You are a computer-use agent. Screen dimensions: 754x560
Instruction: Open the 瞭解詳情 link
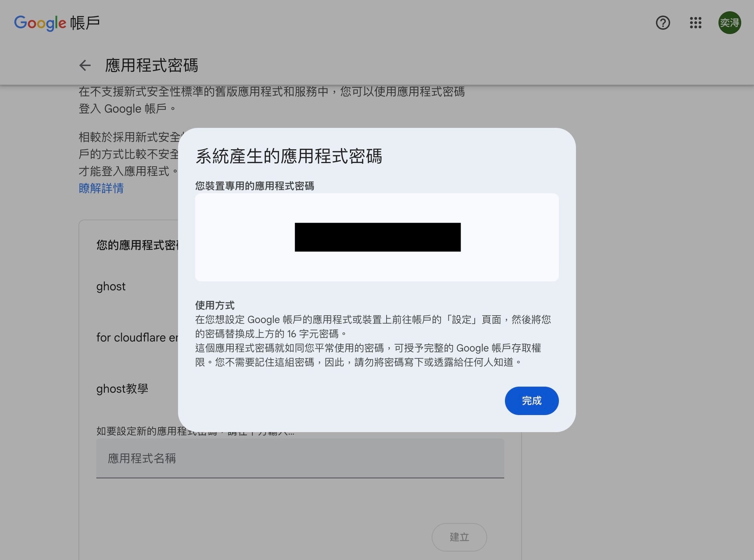tap(101, 188)
